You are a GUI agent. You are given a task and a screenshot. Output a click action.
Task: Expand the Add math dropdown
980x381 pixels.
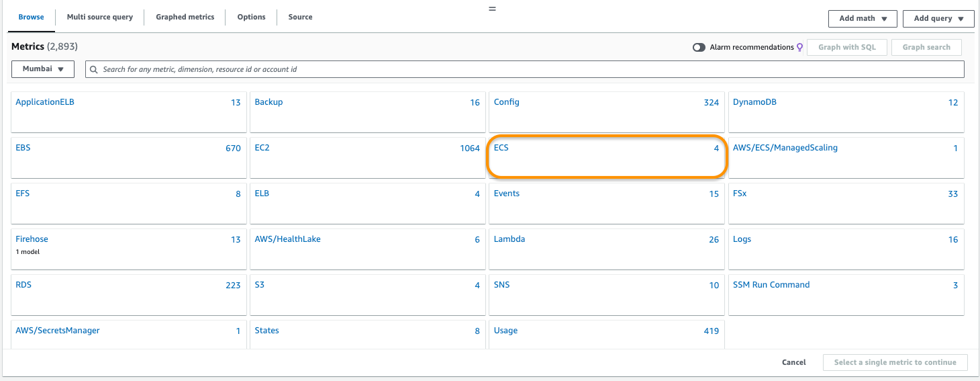(863, 19)
